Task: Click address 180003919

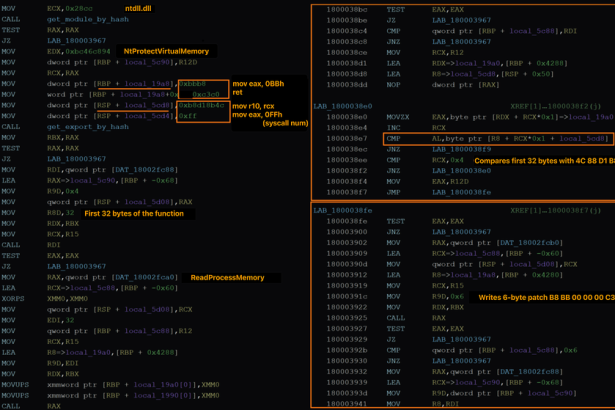Action: [347, 286]
